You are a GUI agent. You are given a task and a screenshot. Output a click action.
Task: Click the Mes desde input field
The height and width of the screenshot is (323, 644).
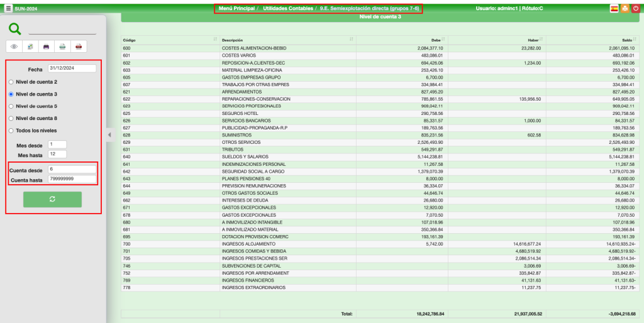pyautogui.click(x=57, y=145)
